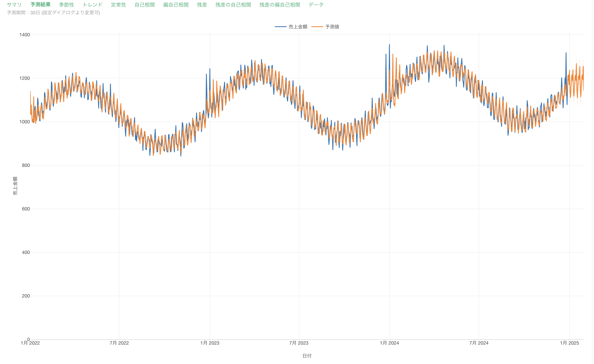
Task: Open the 残差 tab
Action: (202, 5)
